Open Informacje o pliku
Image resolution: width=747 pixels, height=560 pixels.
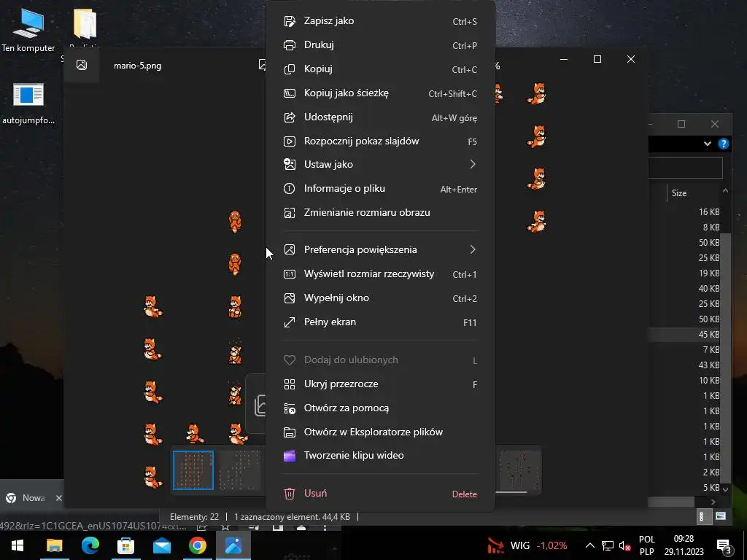(380, 189)
